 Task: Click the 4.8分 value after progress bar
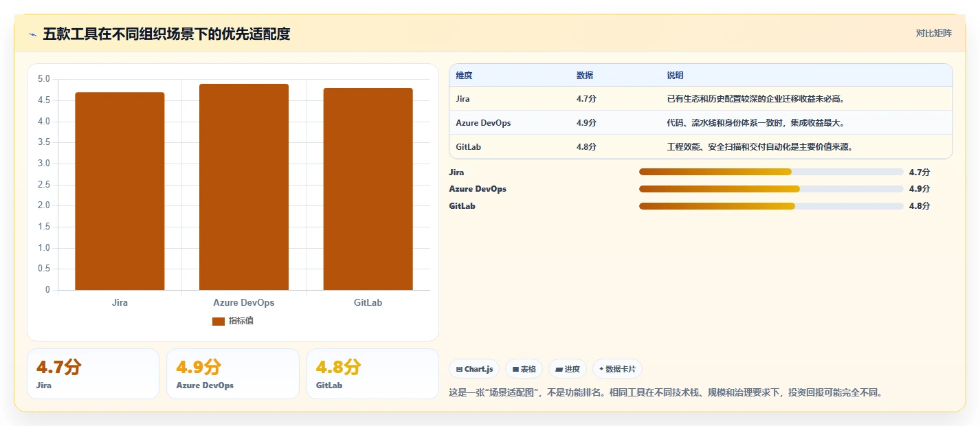(x=919, y=206)
